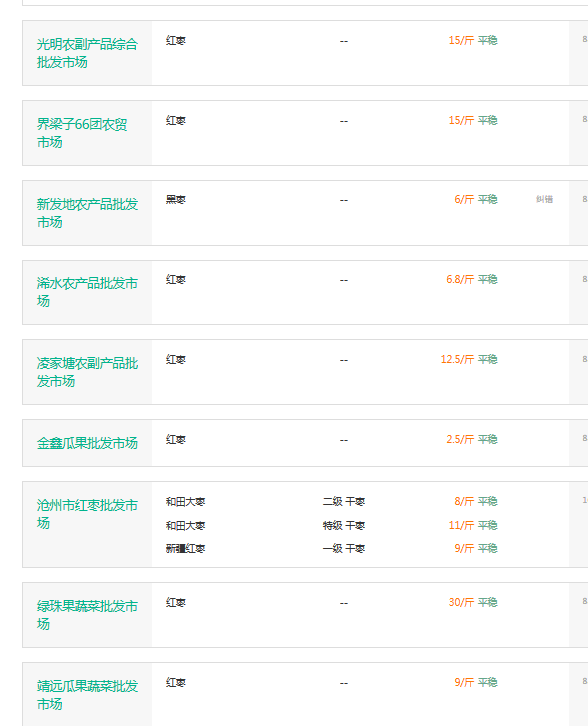The image size is (588, 726).
Task: Open 金鑫瓜果批发市场 market link
Action: [87, 443]
